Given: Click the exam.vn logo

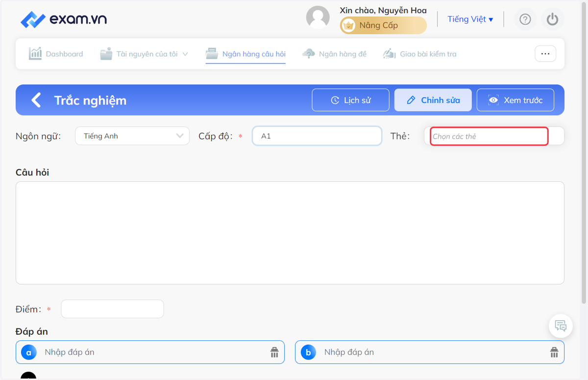Looking at the screenshot, I should (x=64, y=19).
